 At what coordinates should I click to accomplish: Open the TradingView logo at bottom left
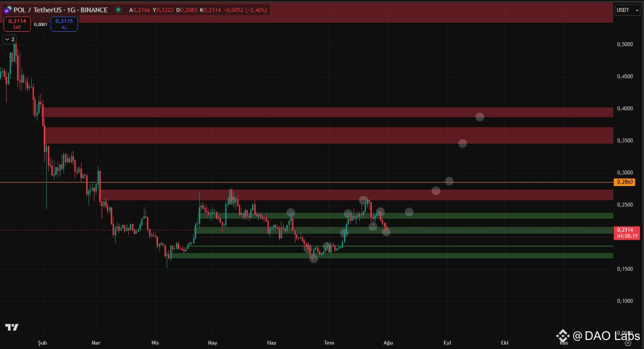click(12, 327)
